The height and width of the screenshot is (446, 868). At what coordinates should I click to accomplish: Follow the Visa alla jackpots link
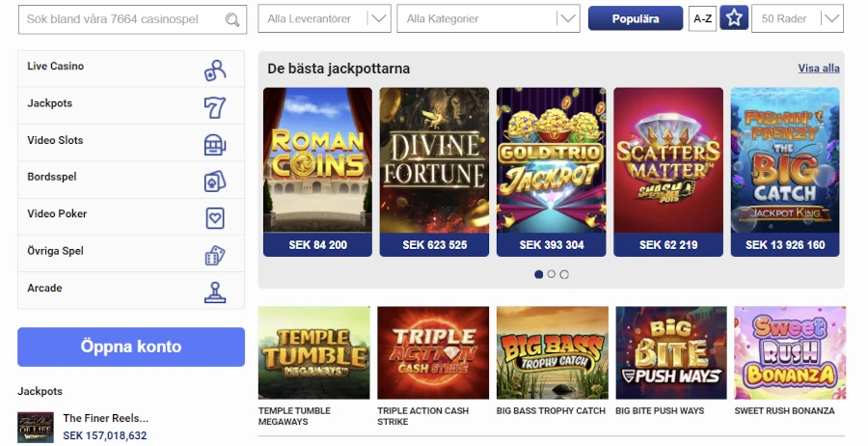click(x=818, y=69)
